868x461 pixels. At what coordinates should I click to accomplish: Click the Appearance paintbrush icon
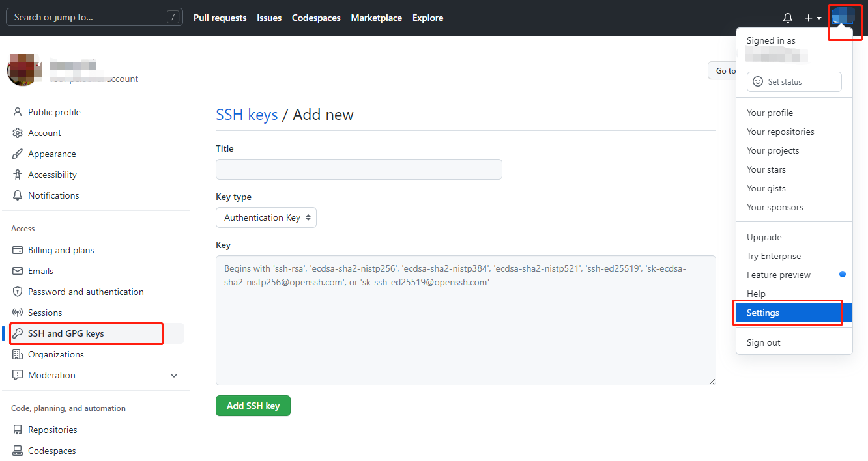click(x=18, y=154)
